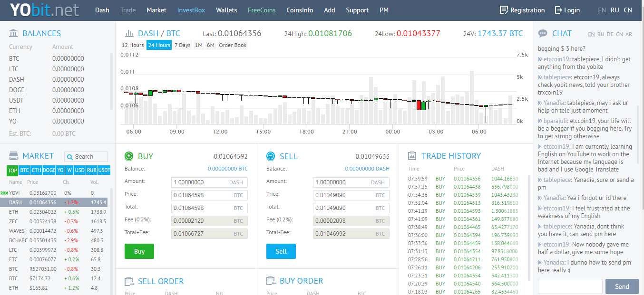Open the Dash menu item
The image size is (644, 295).
click(x=102, y=10)
